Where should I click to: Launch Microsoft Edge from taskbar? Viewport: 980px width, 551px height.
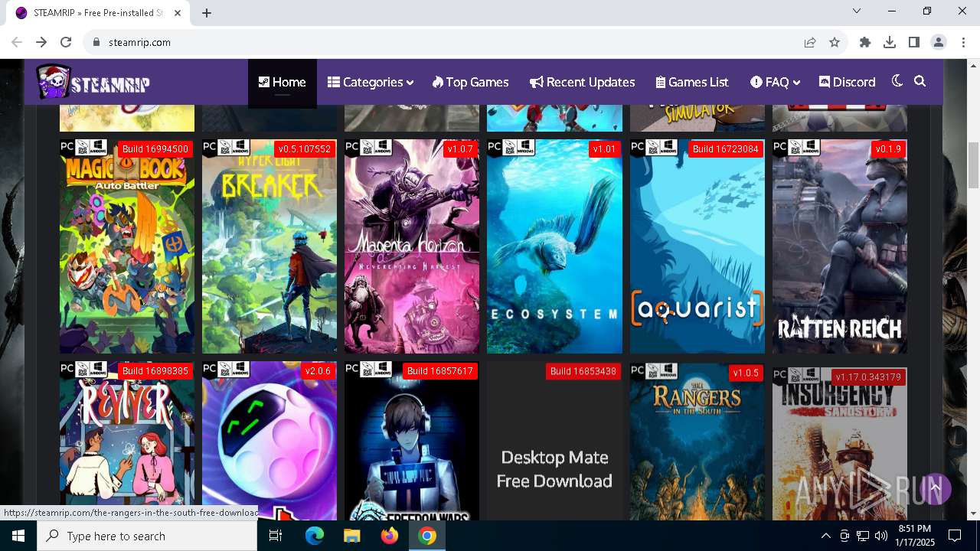point(315,536)
